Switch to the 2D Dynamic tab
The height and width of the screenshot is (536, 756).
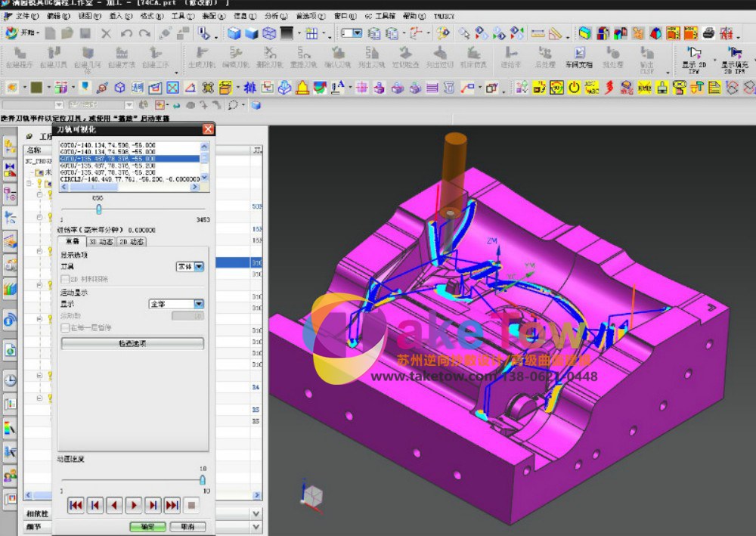pos(131,241)
